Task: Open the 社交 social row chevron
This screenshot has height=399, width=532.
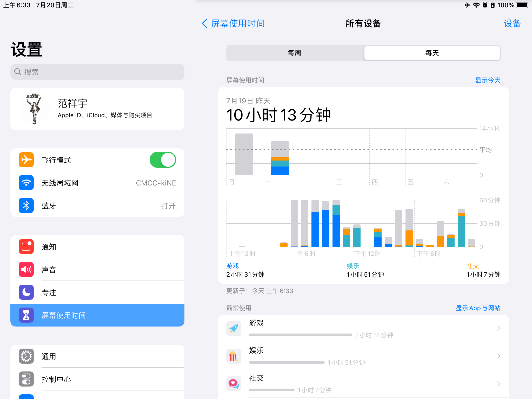Action: (498, 384)
